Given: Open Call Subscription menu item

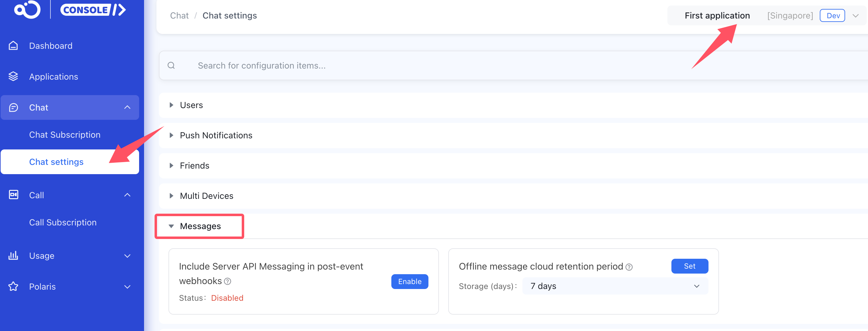Looking at the screenshot, I should pos(63,222).
